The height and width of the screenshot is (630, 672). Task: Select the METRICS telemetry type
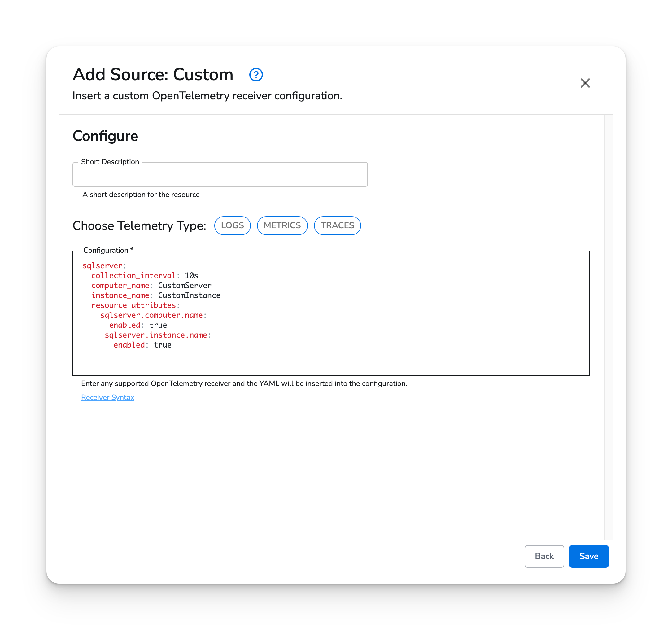click(x=282, y=225)
